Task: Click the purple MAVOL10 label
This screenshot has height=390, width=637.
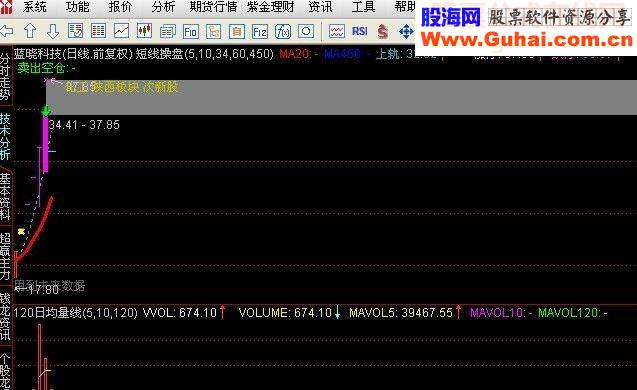Action: (x=501, y=313)
